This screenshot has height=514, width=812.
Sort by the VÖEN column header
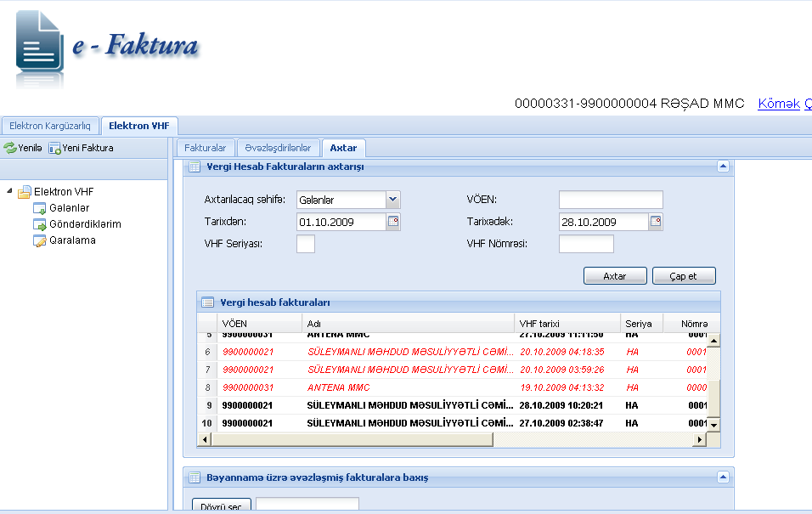[x=259, y=324]
